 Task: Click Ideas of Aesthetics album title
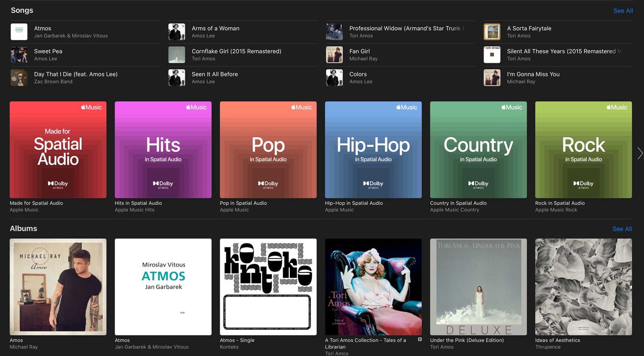557,340
